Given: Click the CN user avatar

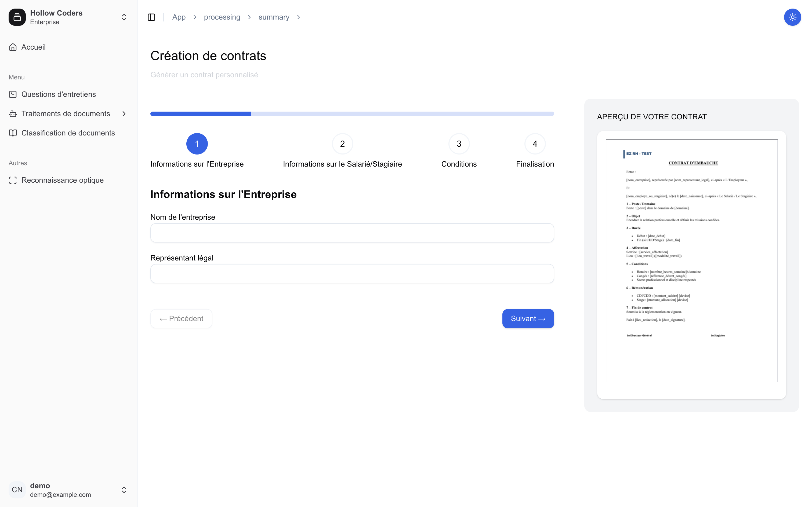Looking at the screenshot, I should pyautogui.click(x=17, y=490).
